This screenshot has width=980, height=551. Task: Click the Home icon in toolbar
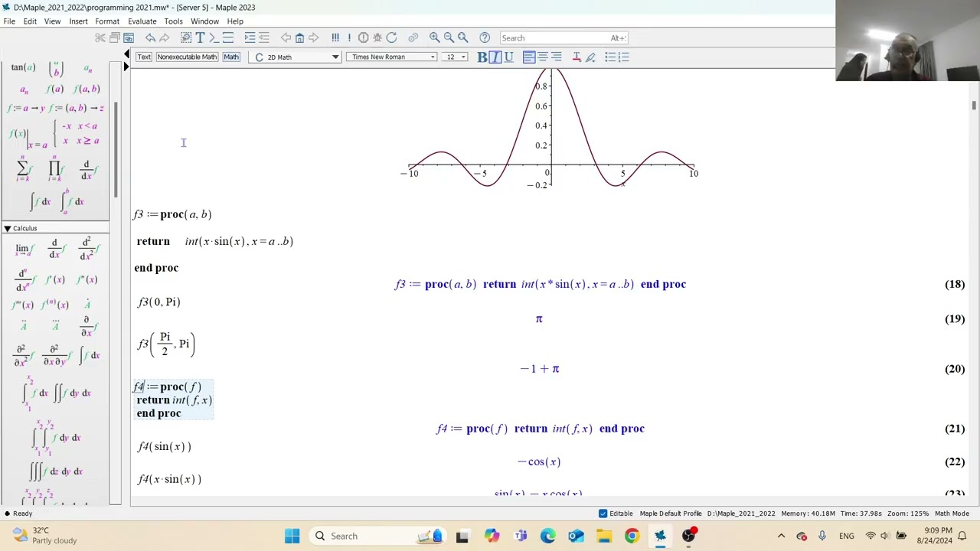299,37
